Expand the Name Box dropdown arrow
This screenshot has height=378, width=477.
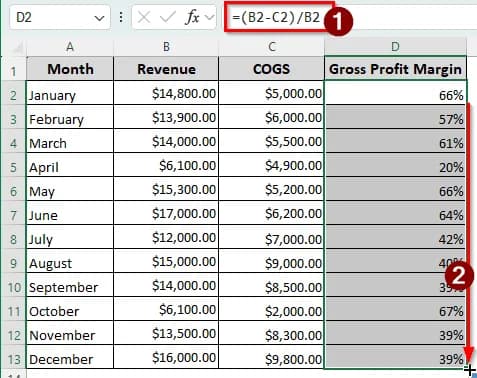pos(99,18)
